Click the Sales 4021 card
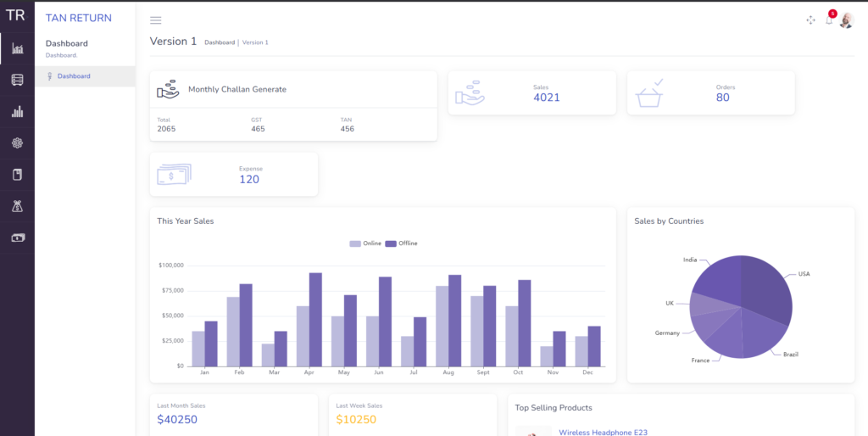Image resolution: width=868 pixels, height=436 pixels. tap(531, 93)
